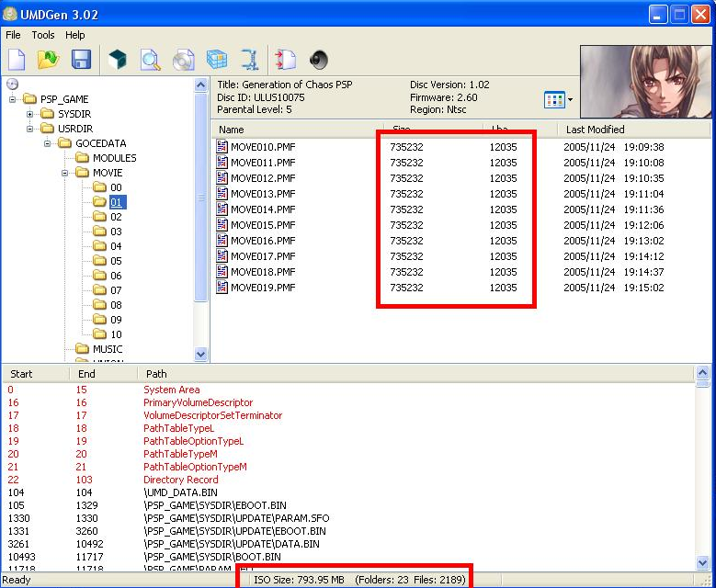Open the File menu
This screenshot has height=588, width=716.
13,35
